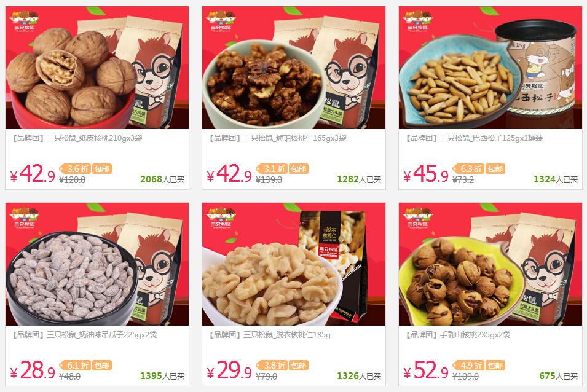Open the amber walnut kernel 165gx3 product image
The image size is (587, 392).
tap(294, 68)
